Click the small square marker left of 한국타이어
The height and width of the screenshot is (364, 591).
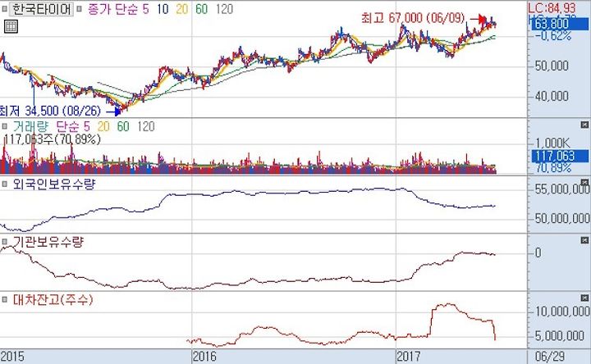[x=5, y=8]
